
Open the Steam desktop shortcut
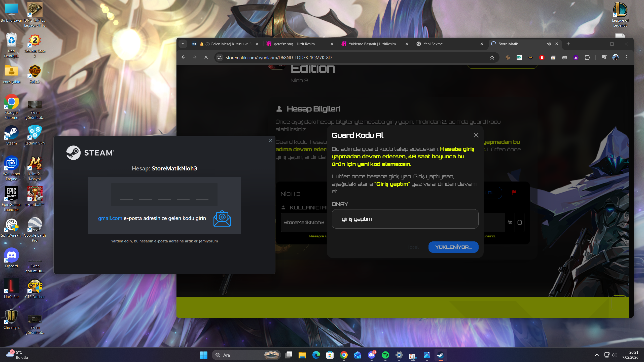pyautogui.click(x=11, y=136)
